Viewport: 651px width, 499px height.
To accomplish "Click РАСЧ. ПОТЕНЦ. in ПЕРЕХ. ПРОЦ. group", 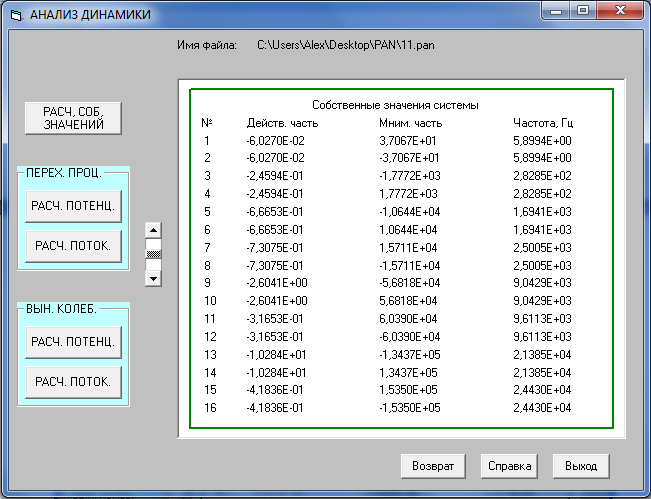I will pyautogui.click(x=73, y=206).
